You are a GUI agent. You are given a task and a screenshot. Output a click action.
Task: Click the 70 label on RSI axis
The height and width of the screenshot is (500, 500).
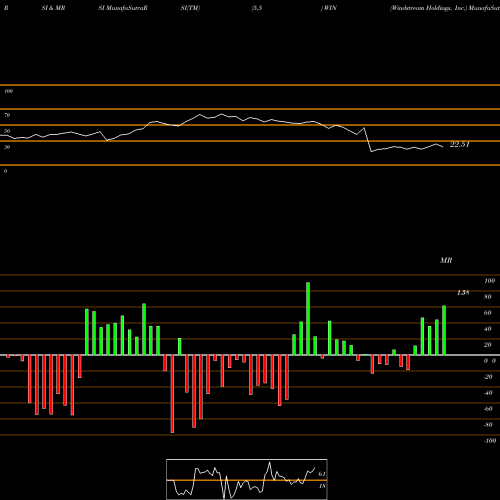pos(7,115)
